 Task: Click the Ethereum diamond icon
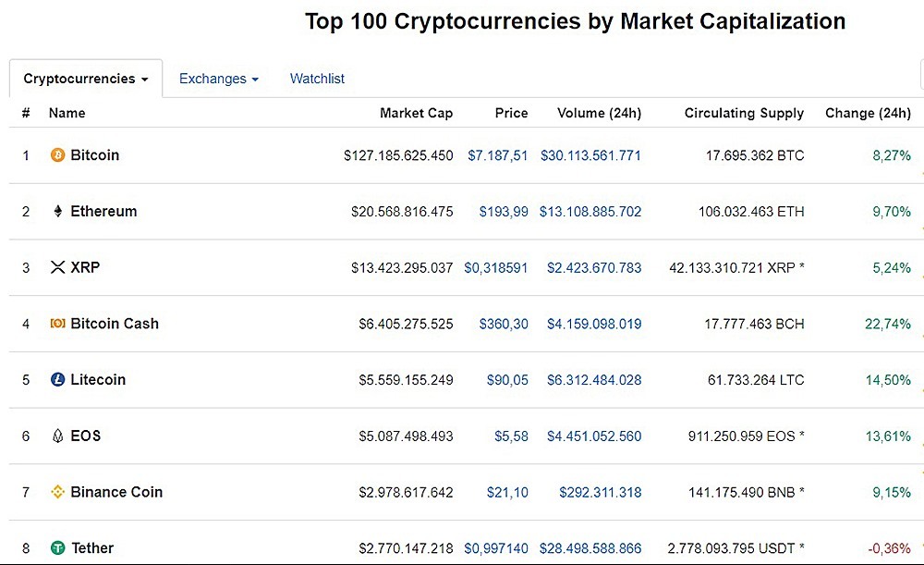click(x=57, y=212)
